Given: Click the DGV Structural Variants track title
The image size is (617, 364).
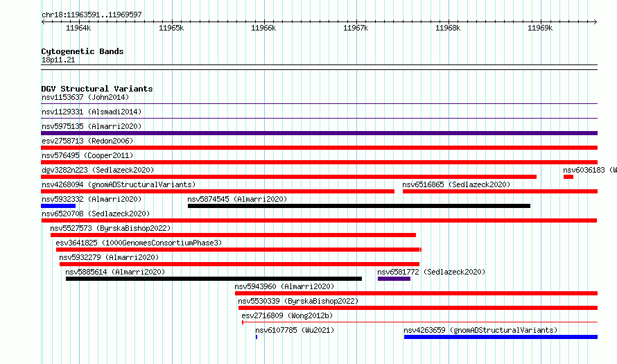Looking at the screenshot, I should [x=97, y=89].
